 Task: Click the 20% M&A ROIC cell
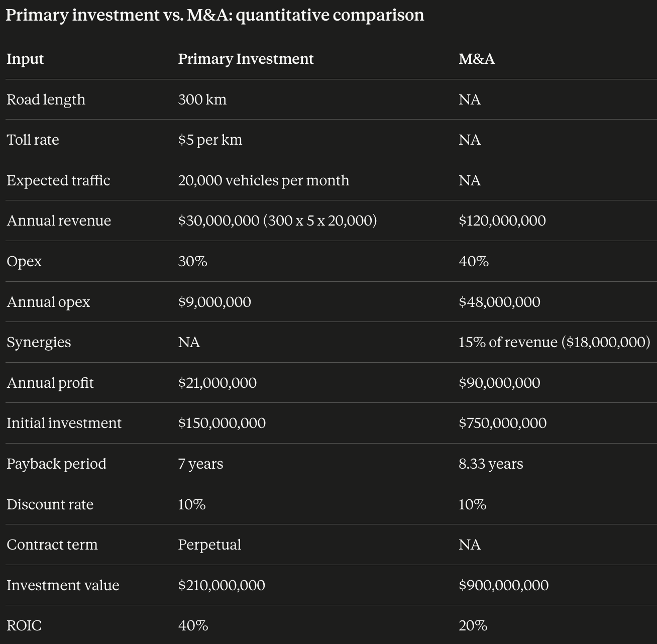(473, 625)
